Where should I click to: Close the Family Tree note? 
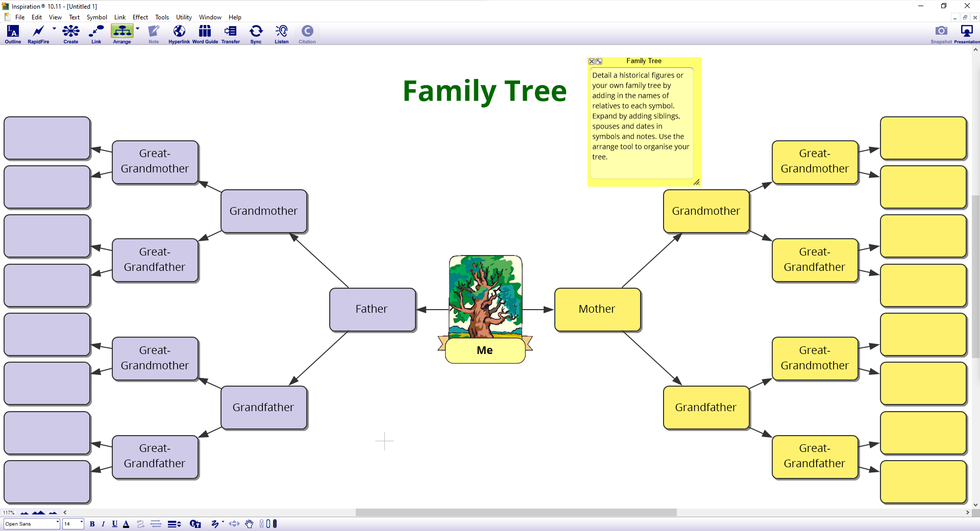click(592, 61)
